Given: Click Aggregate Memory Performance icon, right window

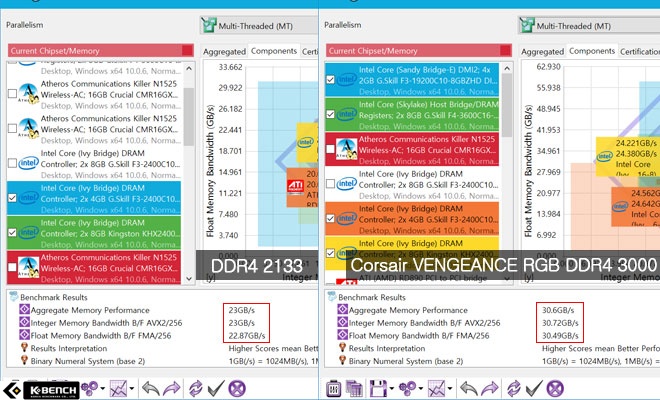Looking at the screenshot, I should (343, 309).
